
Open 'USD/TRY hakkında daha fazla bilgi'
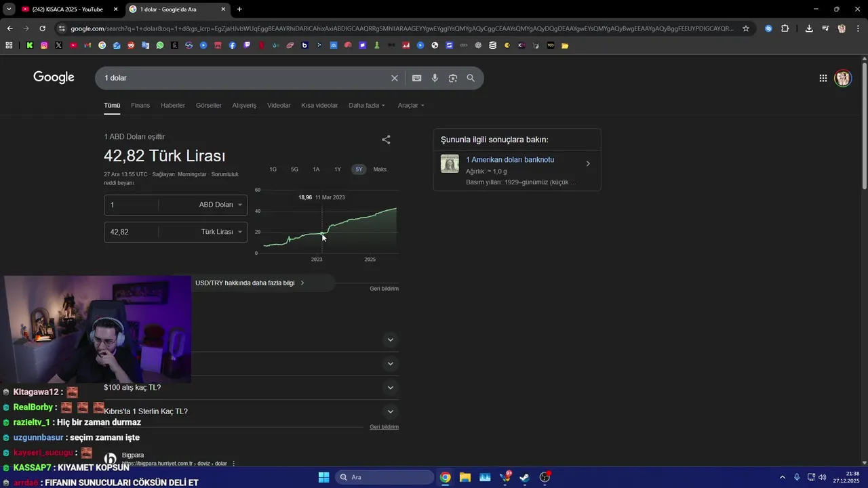(x=251, y=283)
